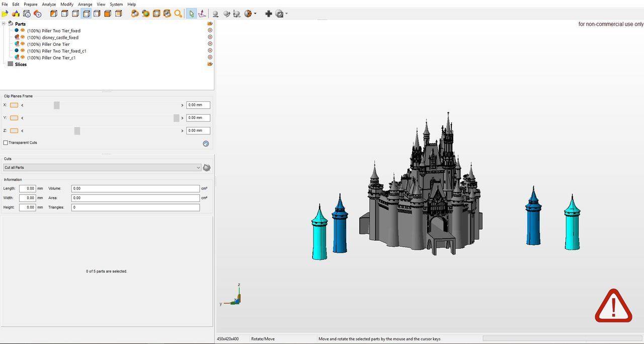Viewport: 644px width, 344px height.
Task: Toggle eye visibility of Piller One Tier
Action: click(x=23, y=44)
